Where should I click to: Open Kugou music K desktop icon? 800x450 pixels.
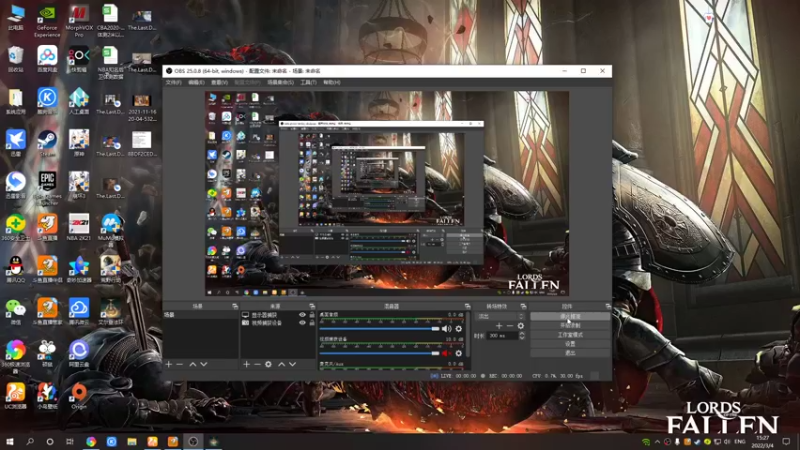coord(47,101)
